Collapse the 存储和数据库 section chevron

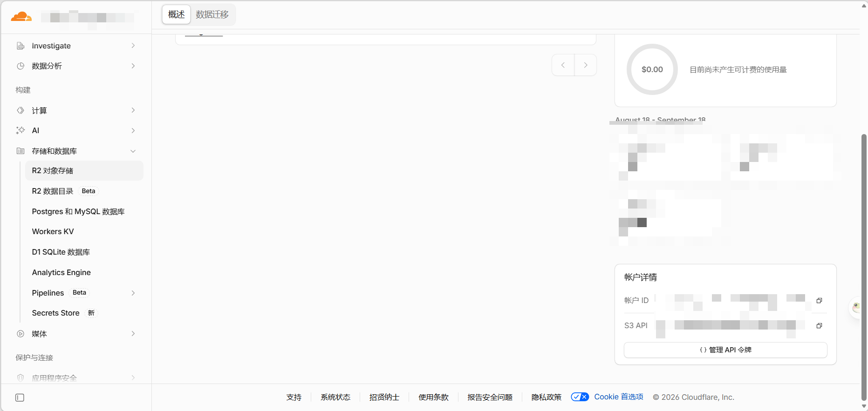pos(133,151)
